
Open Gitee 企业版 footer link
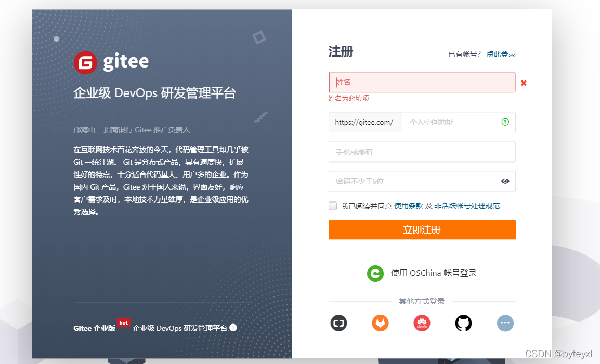tap(95, 328)
